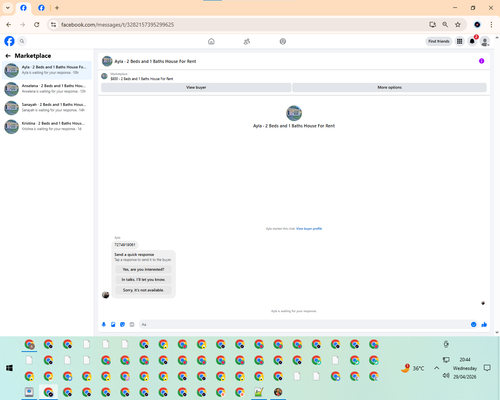The image size is (500, 400).
Task: Bookmark this page with the star icon
Action: click(x=458, y=25)
